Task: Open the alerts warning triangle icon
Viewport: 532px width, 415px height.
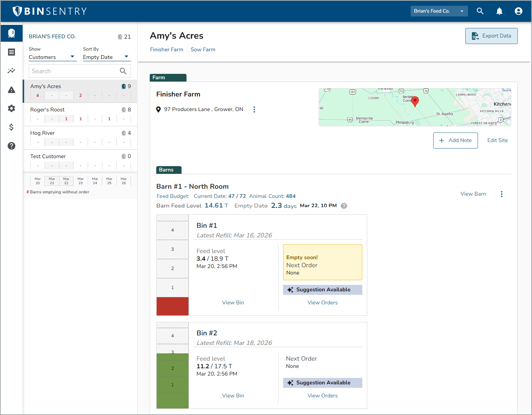Action: pos(11,90)
